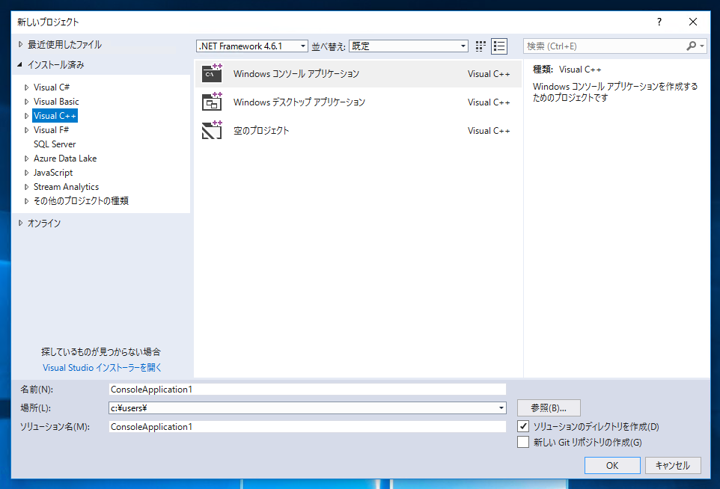
Task: Choose 空のプロジェクト template
Action: coord(358,130)
